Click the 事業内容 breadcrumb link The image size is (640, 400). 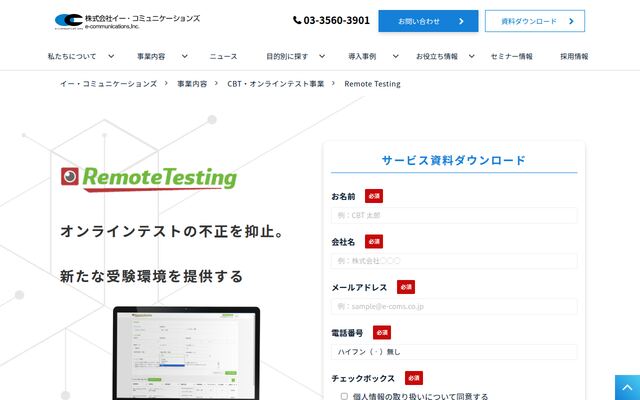[x=192, y=84]
